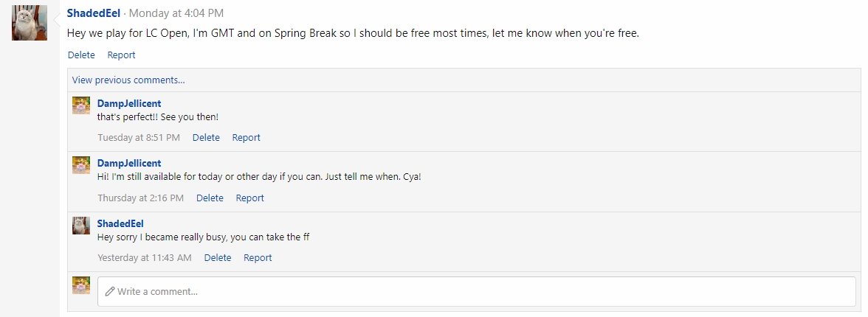This screenshot has height=317, width=868.
Task: Report the Thursday 2:16 PM comment
Action: pyautogui.click(x=249, y=198)
